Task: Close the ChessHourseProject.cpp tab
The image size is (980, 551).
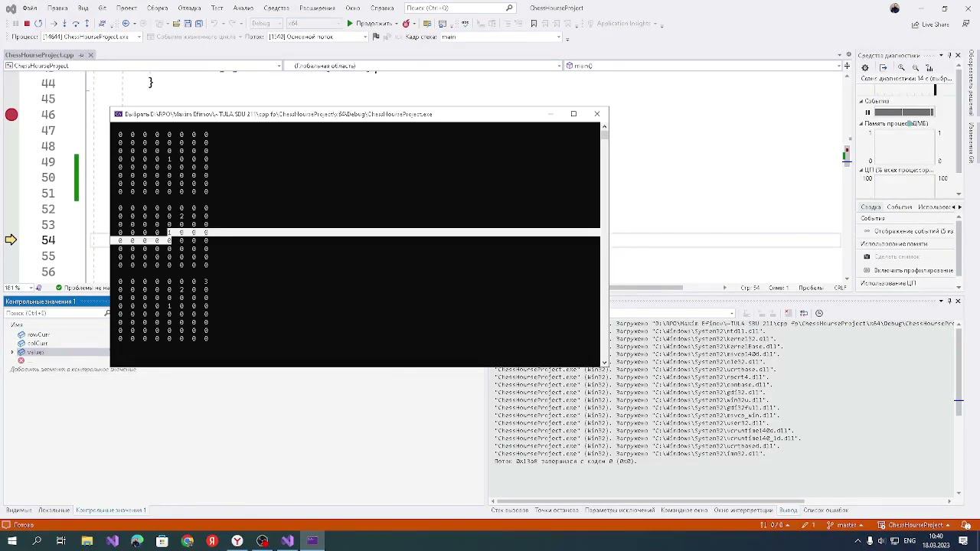Action: coord(90,55)
